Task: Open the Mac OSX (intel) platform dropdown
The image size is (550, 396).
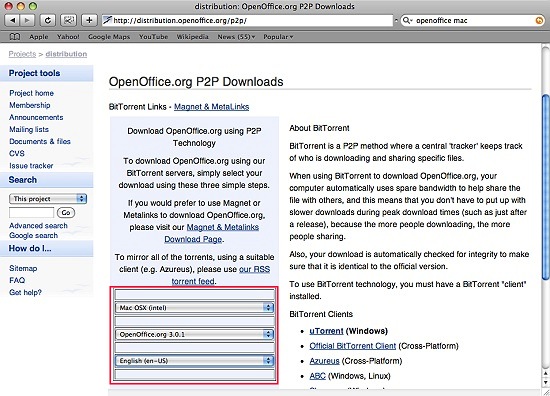Action: tap(194, 308)
